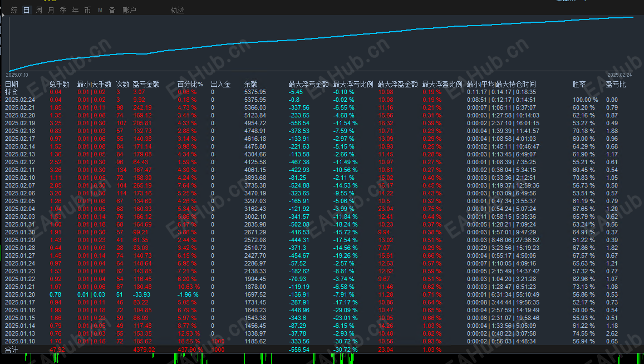Click the win rate 73.13 %
Viewport: 644px width, 364px height.
coord(584,287)
